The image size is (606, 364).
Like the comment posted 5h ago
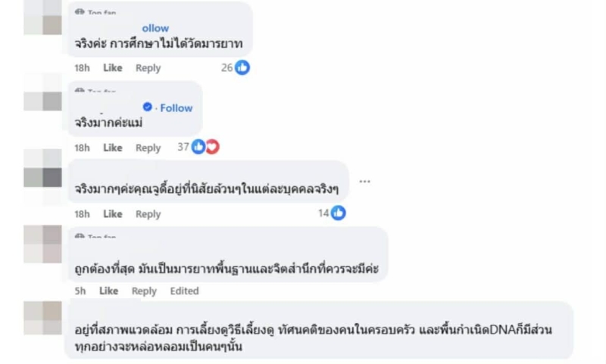(108, 291)
